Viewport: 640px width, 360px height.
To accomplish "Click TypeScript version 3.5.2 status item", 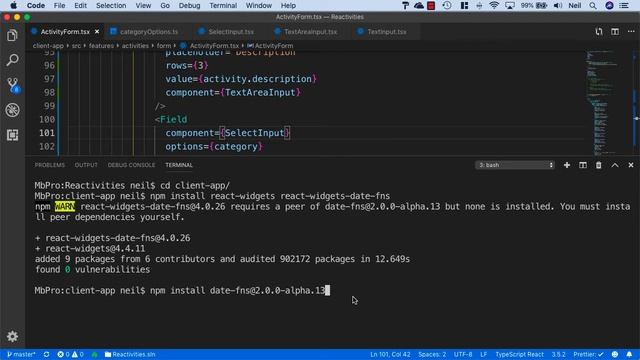I will click(x=558, y=354).
